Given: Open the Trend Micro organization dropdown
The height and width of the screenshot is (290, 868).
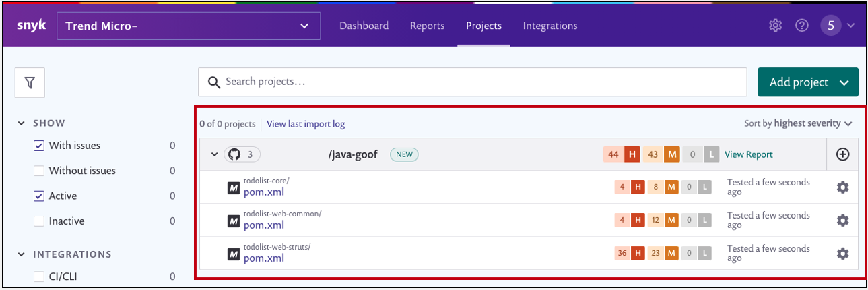Looking at the screenshot, I should [x=189, y=26].
